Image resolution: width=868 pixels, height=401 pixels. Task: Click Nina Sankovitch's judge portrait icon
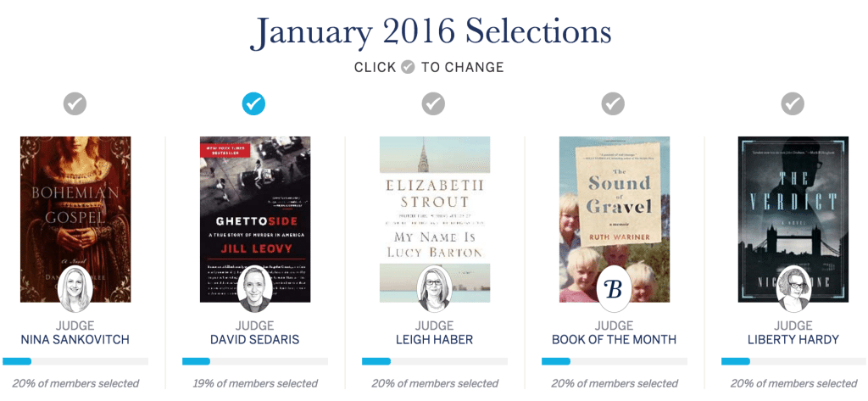75,289
